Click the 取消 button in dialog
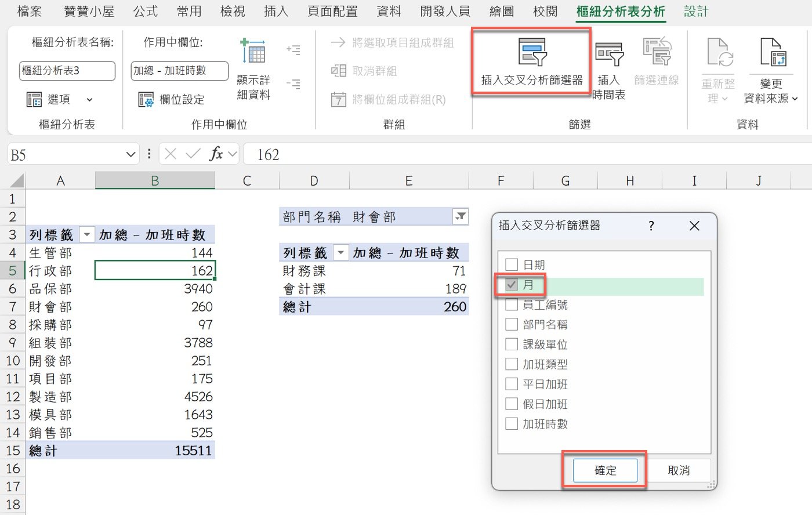812x515 pixels. coord(678,470)
